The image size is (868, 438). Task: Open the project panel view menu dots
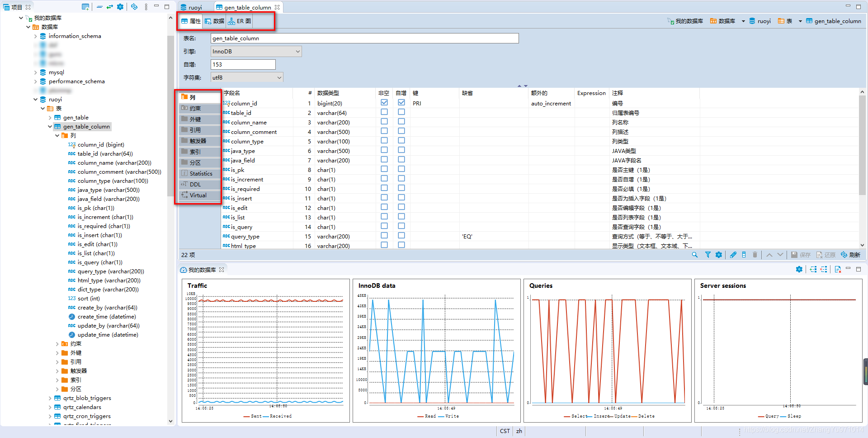146,7
